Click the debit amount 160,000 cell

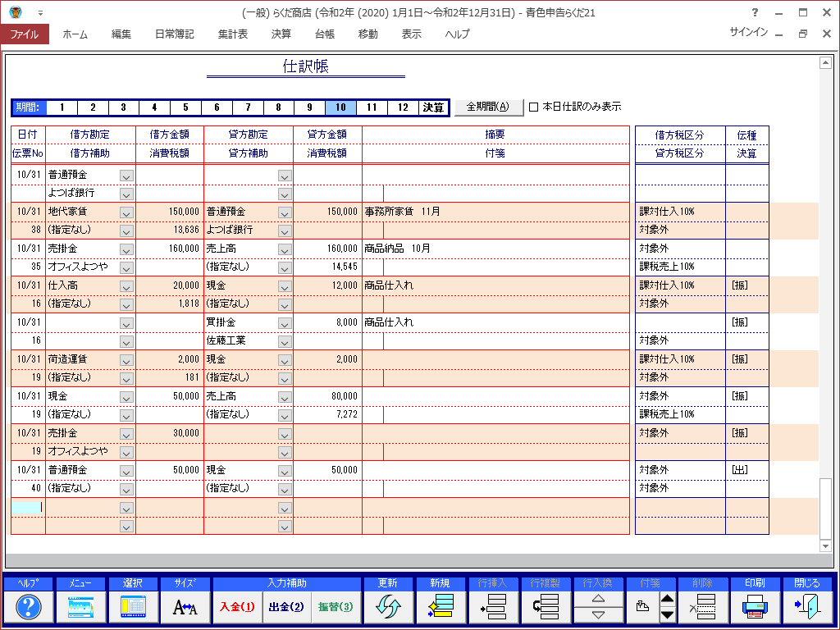(169, 249)
